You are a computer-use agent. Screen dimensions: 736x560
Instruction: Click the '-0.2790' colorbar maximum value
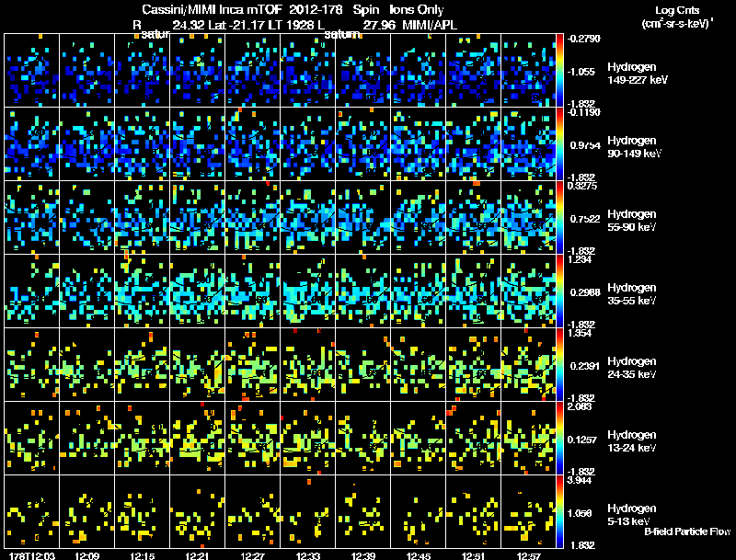[583, 39]
